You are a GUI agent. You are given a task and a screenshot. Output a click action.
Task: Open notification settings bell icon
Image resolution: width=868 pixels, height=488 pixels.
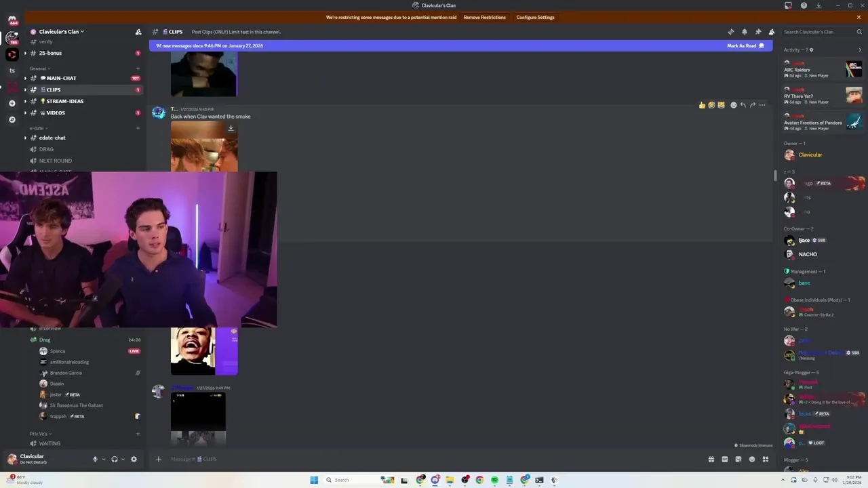coord(744,32)
